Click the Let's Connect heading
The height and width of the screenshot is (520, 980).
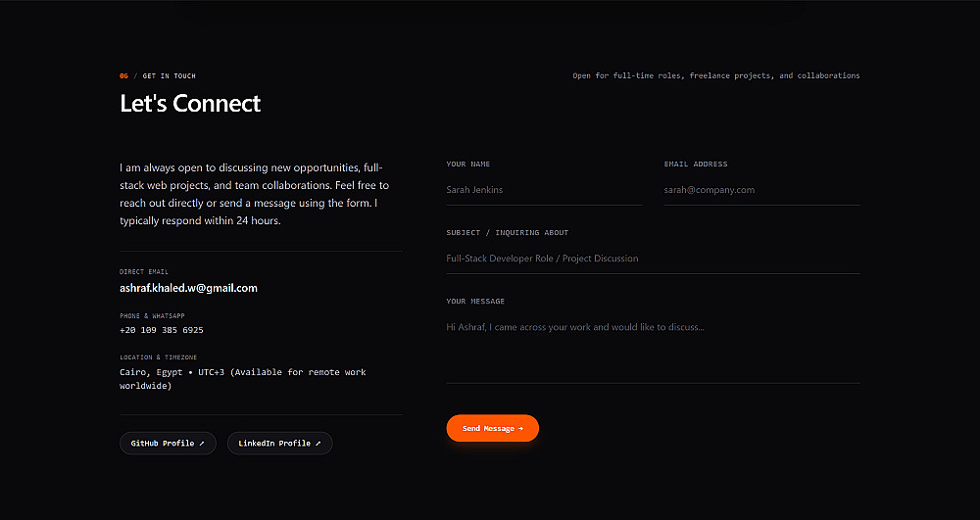coord(190,103)
